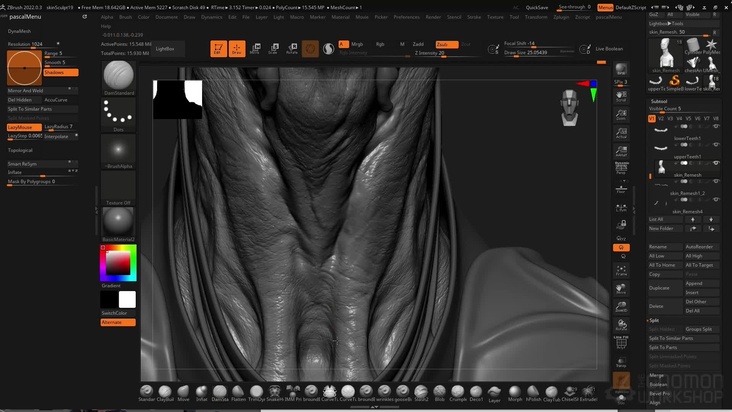This screenshot has width=732, height=412.
Task: Click the QuickSave button
Action: (537, 7)
